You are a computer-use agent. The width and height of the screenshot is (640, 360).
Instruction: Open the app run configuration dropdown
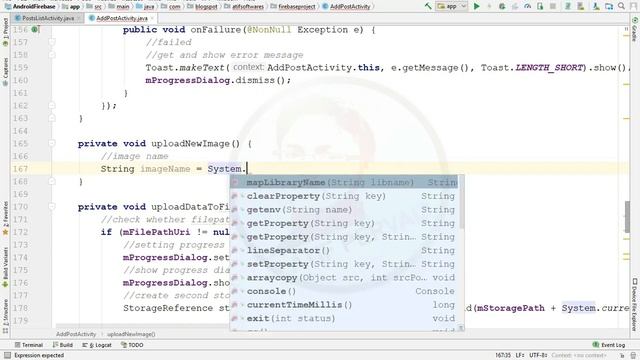pyautogui.click(x=452, y=6)
